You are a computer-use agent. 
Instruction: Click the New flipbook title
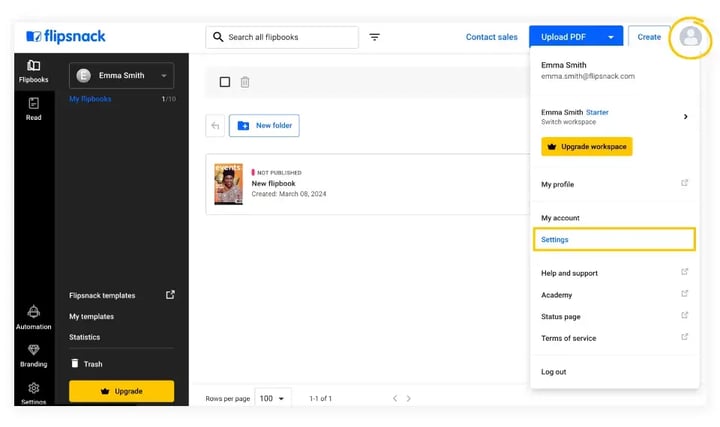pyautogui.click(x=273, y=183)
